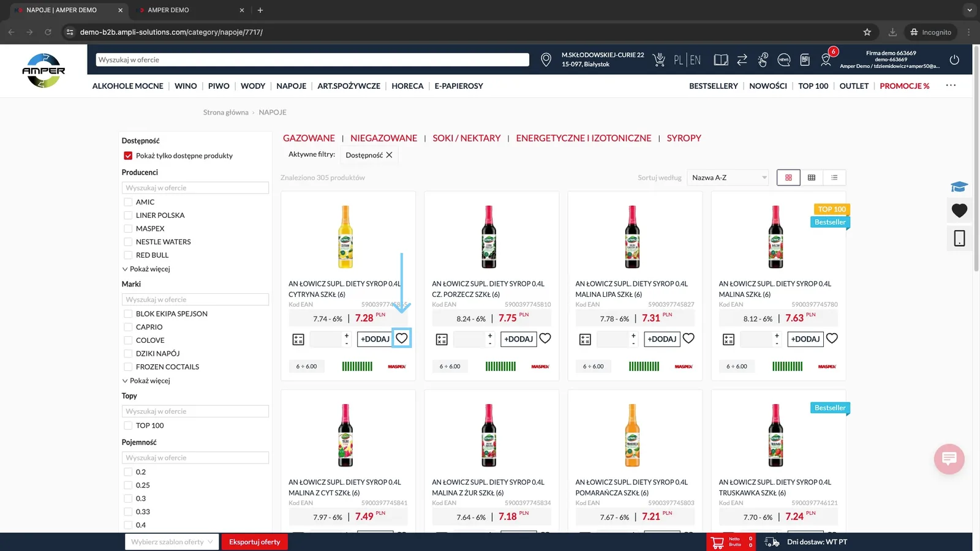Check the 0.25 capacity filter
This screenshot has width=980, height=551.
point(128,485)
